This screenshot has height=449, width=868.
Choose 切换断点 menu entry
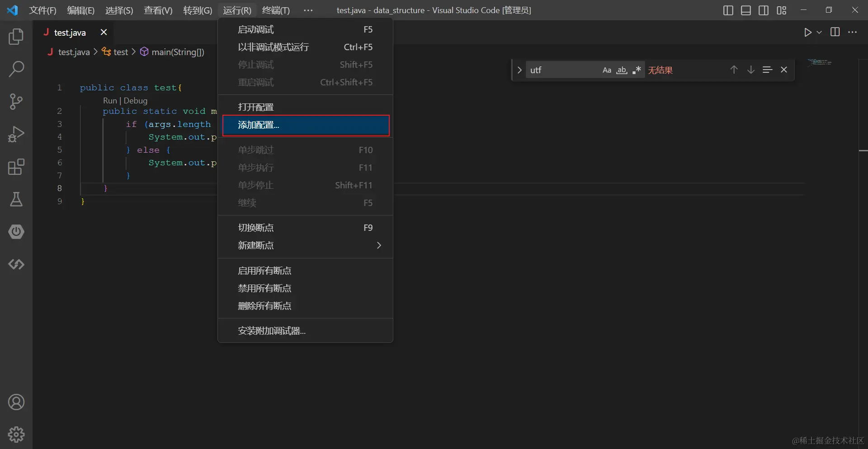click(305, 228)
